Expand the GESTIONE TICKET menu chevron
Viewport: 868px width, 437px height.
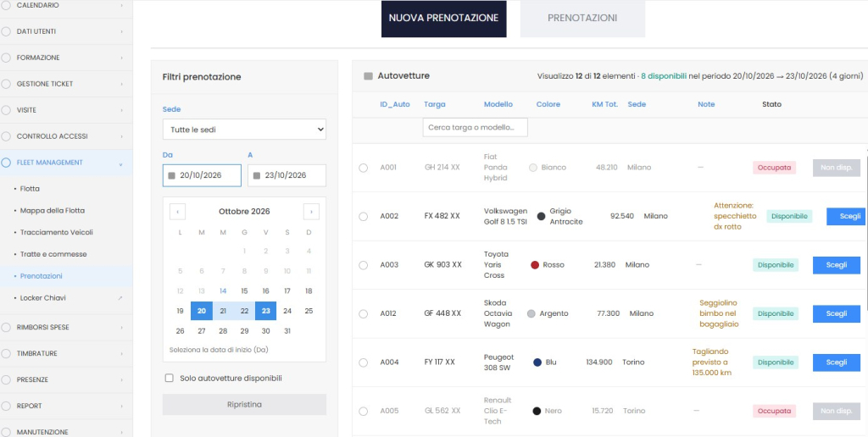pyautogui.click(x=122, y=84)
